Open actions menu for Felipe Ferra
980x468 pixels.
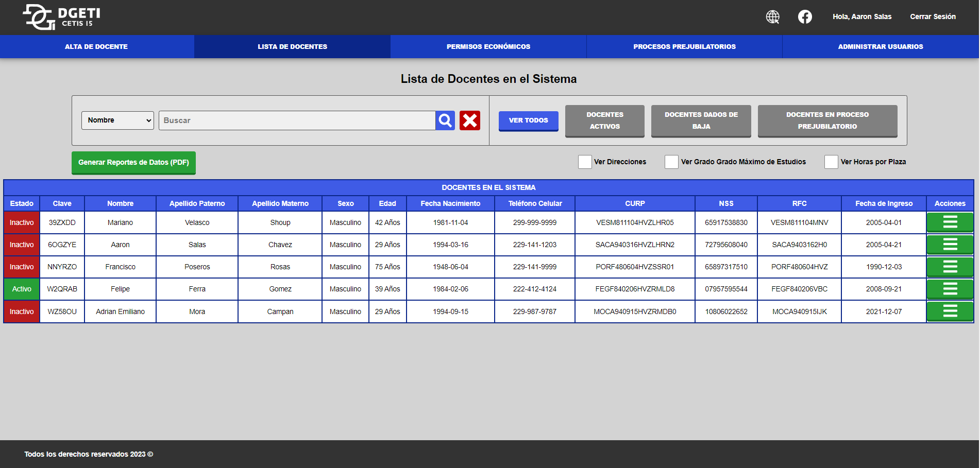(x=950, y=289)
